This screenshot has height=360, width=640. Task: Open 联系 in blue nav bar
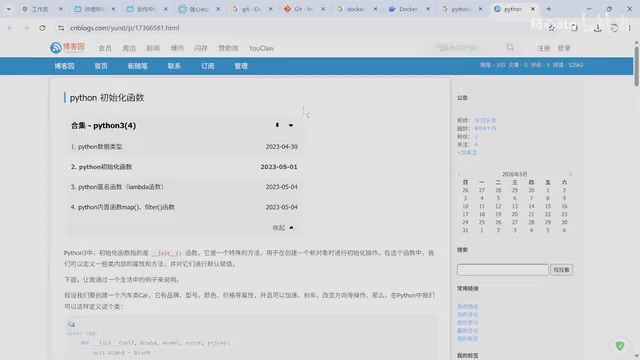[x=174, y=66]
